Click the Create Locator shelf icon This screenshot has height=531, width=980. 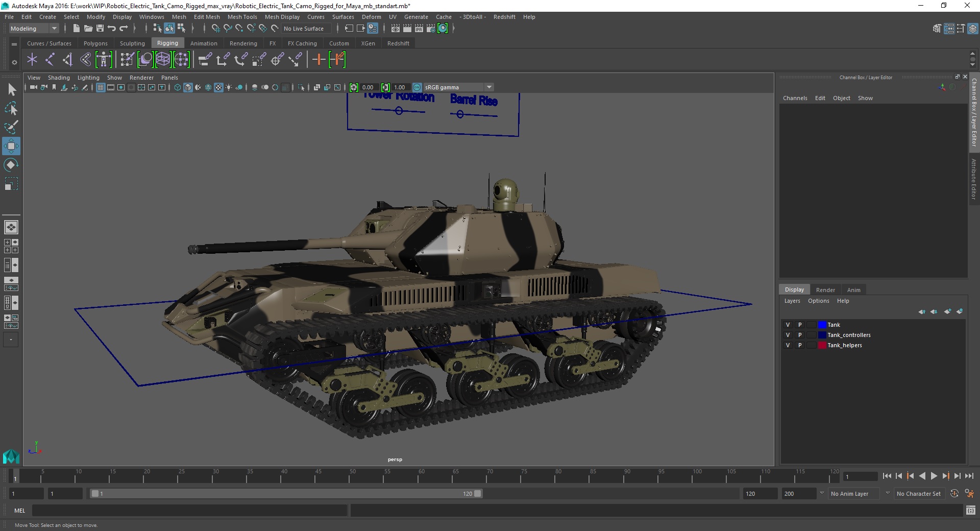pyautogui.click(x=32, y=60)
